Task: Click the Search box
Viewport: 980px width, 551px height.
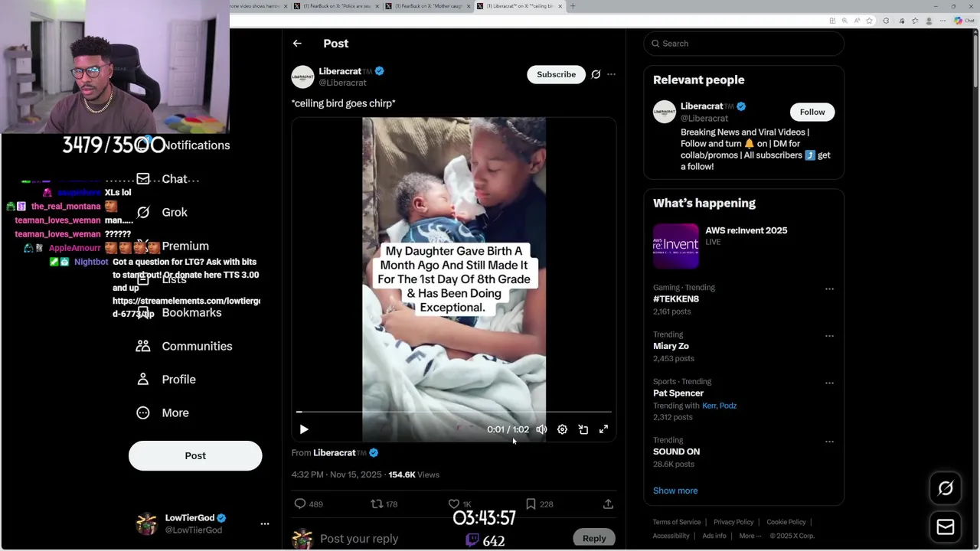Action: (x=744, y=44)
